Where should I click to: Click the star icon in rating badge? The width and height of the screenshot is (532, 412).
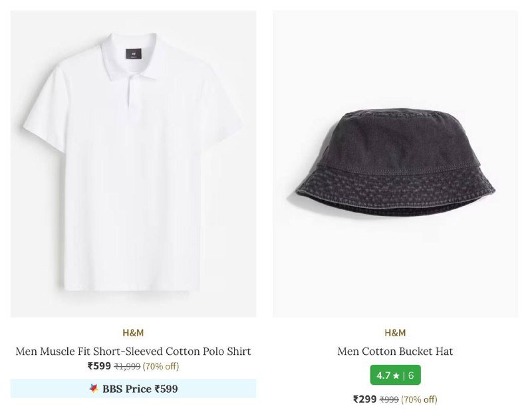(396, 375)
